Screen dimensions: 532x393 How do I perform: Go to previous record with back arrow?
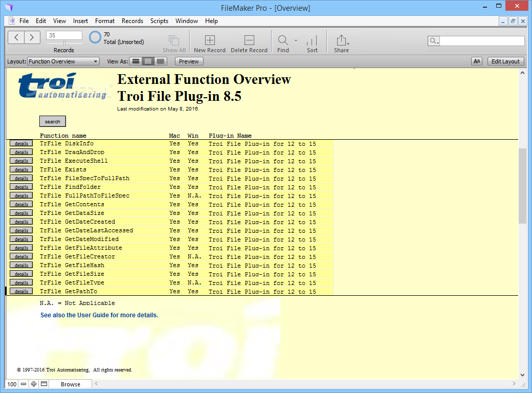[x=16, y=37]
